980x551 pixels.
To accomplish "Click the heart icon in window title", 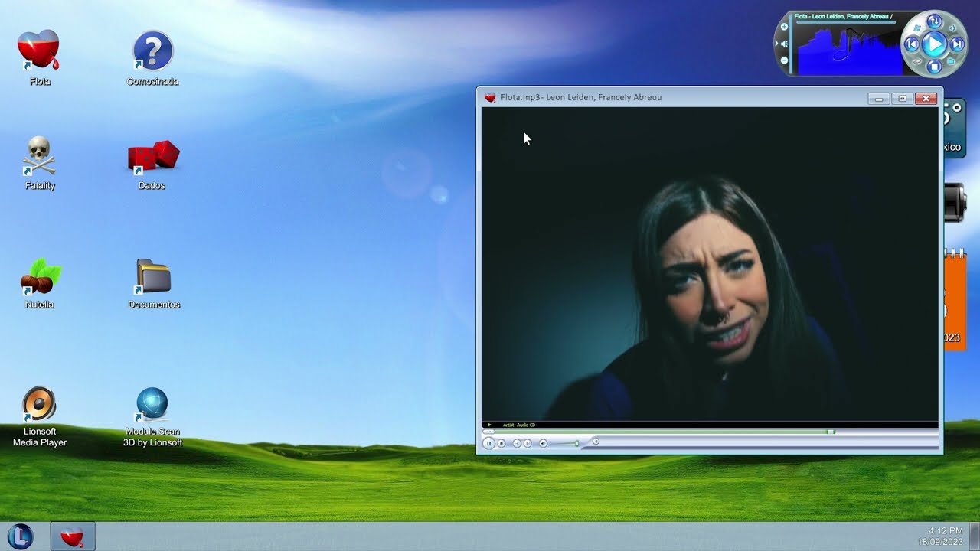I will coord(490,97).
